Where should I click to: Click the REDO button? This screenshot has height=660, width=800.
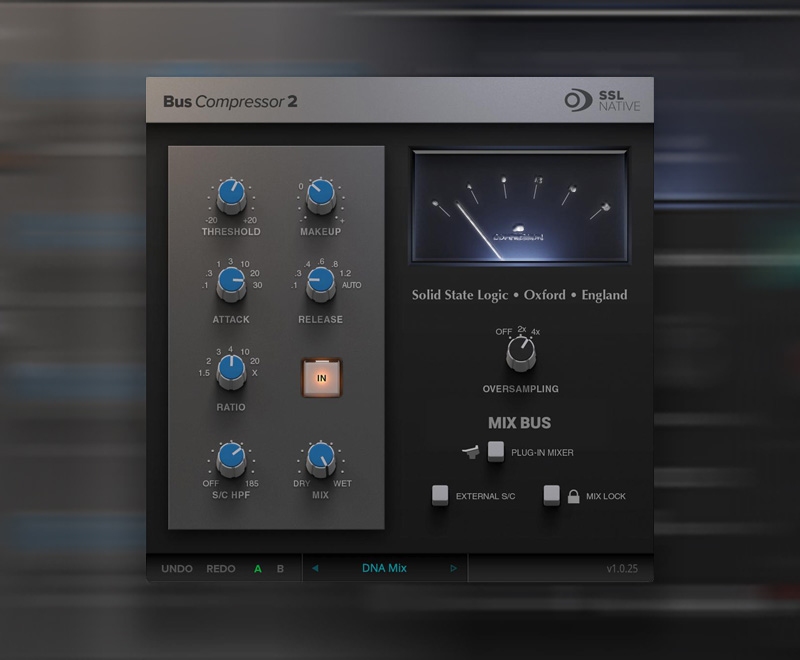tap(221, 569)
